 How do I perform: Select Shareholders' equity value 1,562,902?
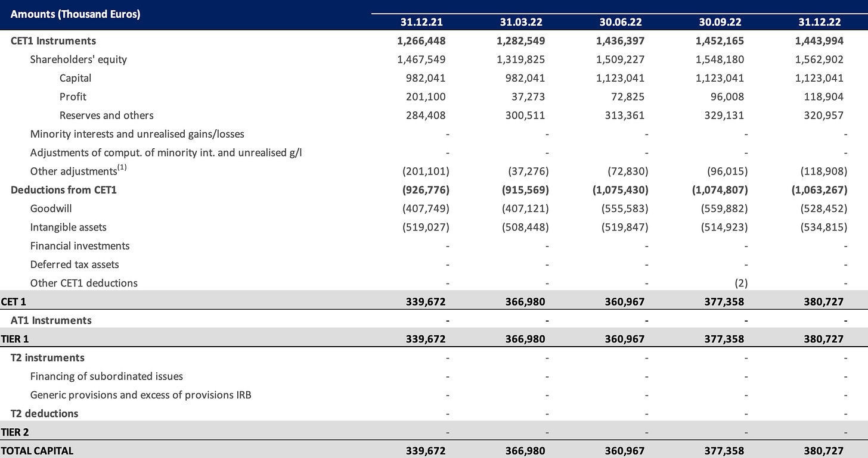coord(820,60)
